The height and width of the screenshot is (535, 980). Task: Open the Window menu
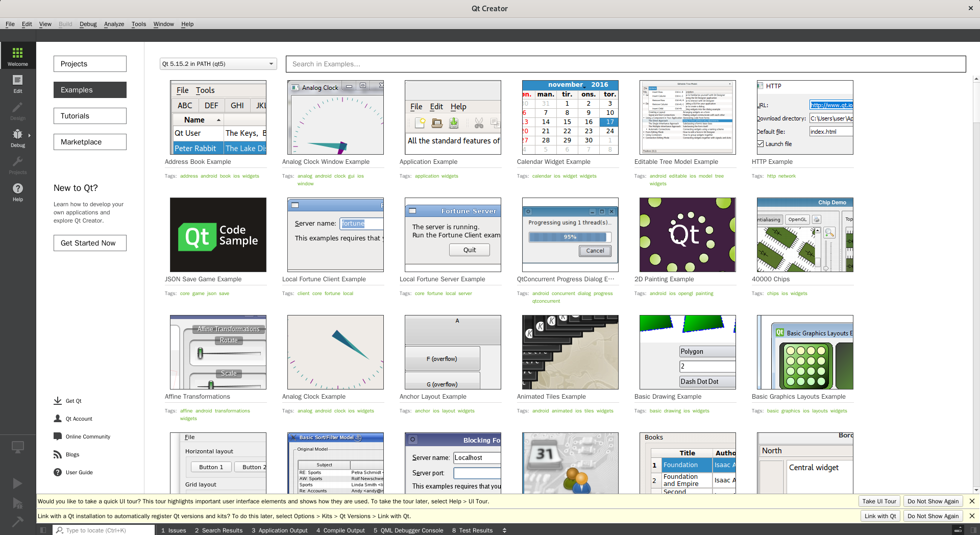[164, 24]
